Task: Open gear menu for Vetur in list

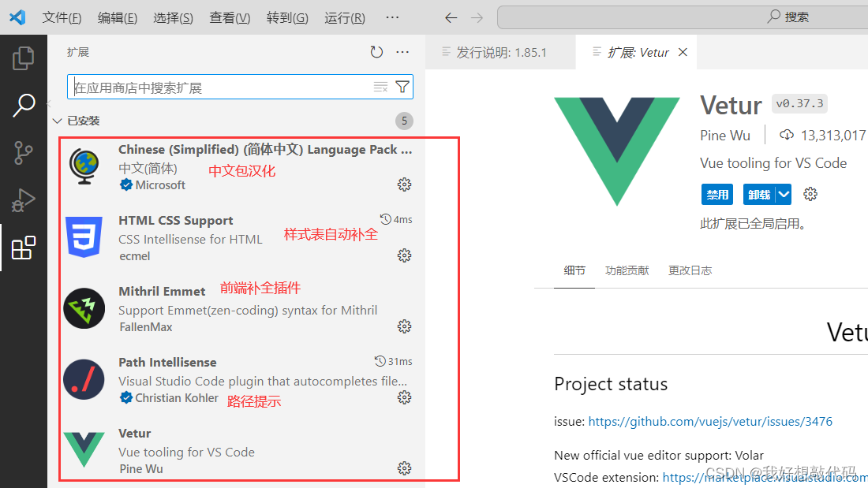Action: tap(405, 468)
